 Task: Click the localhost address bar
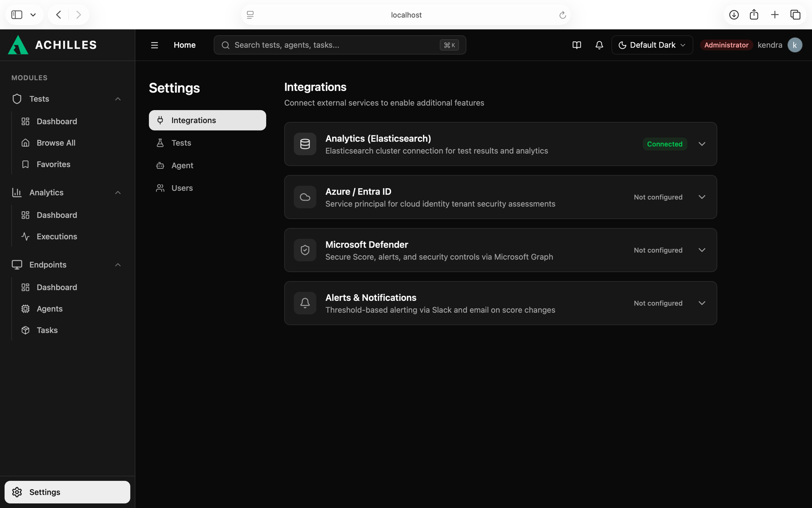406,15
